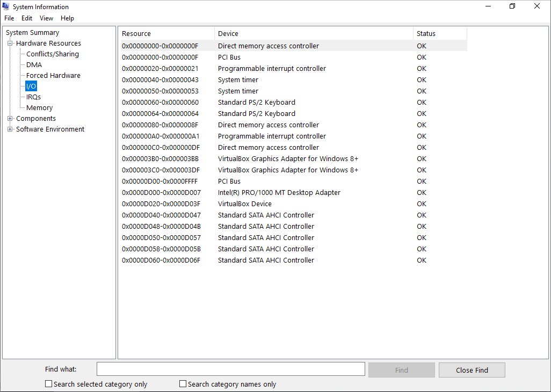This screenshot has height=392, width=551.
Task: Open the DMA category
Action: pyautogui.click(x=34, y=65)
